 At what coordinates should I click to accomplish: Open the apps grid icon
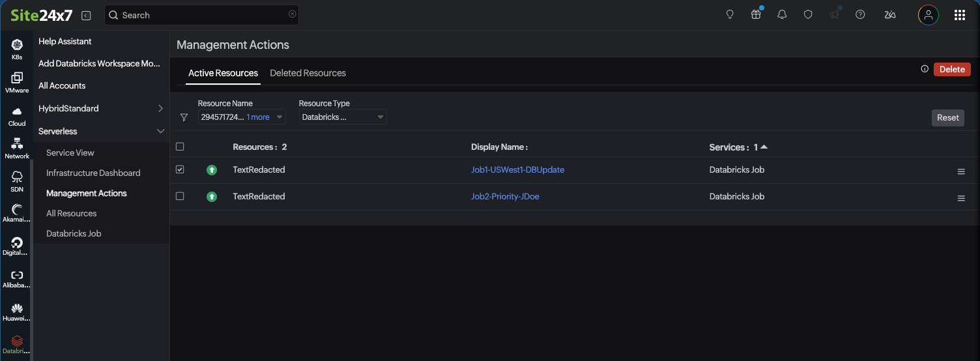click(x=959, y=15)
